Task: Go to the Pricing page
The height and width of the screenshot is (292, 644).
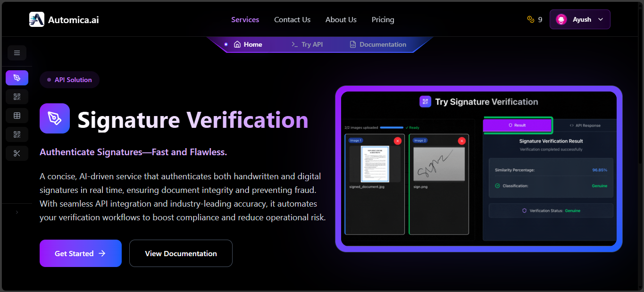Action: click(383, 20)
